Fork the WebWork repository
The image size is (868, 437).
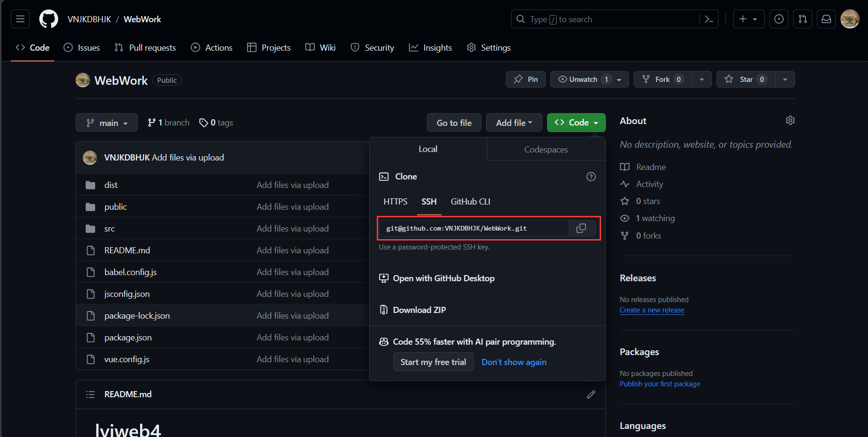click(x=663, y=80)
